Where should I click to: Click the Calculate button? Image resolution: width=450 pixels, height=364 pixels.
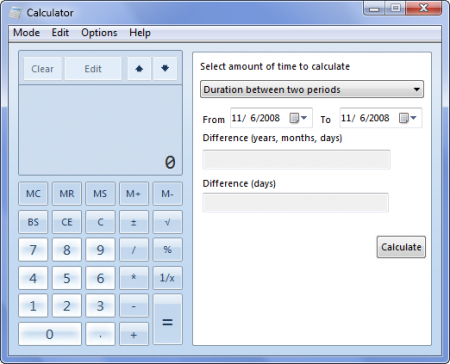(x=401, y=247)
